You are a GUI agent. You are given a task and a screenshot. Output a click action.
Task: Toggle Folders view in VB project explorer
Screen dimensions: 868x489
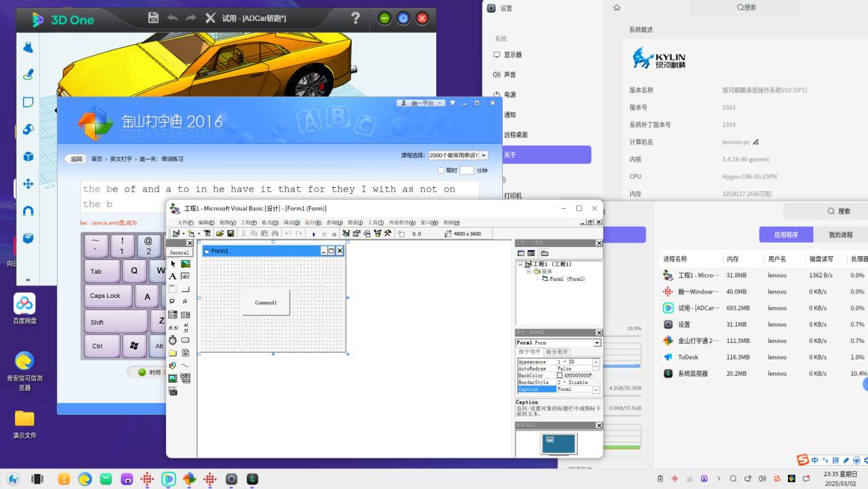[545, 253]
